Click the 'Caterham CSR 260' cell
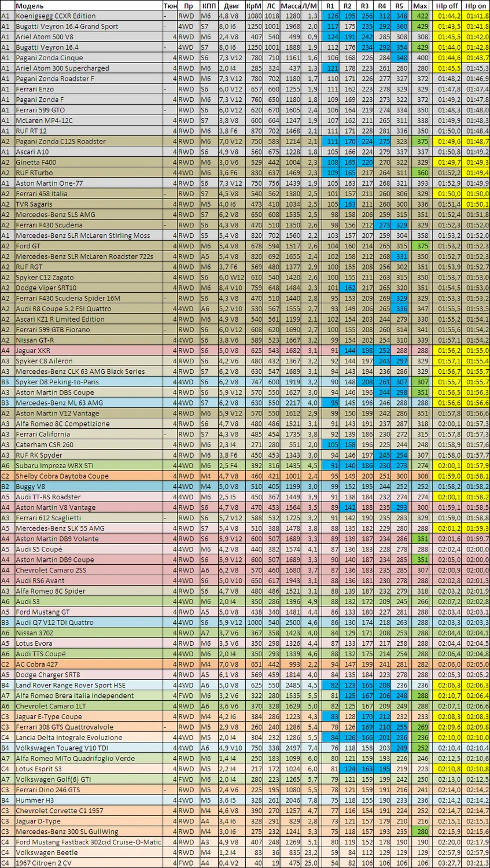Image resolution: width=490 pixels, height=868 pixels. point(88,445)
